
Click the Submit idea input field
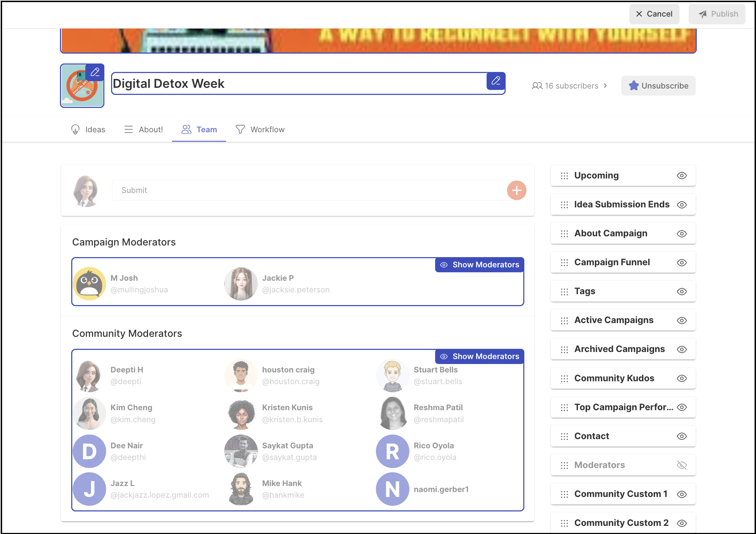pos(310,190)
